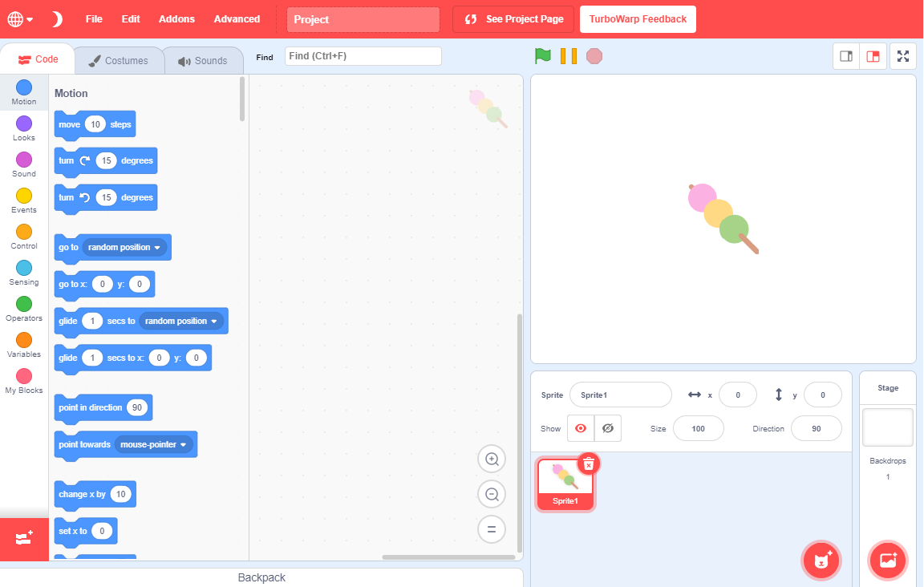Viewport: 924px width, 587px height.
Task: Open the Add Extension panel bottom-left
Action: 23,539
